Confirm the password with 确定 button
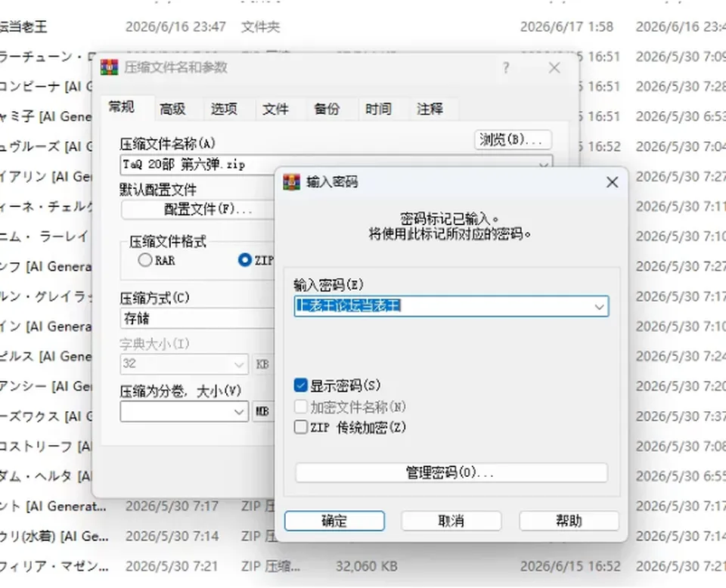Screen dimensions: 726x588 pos(334,521)
